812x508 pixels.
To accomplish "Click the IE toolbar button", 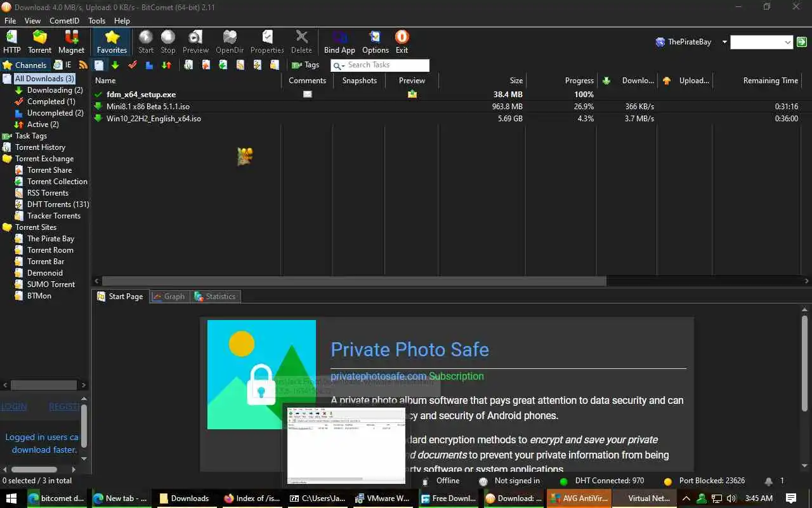I will point(63,65).
